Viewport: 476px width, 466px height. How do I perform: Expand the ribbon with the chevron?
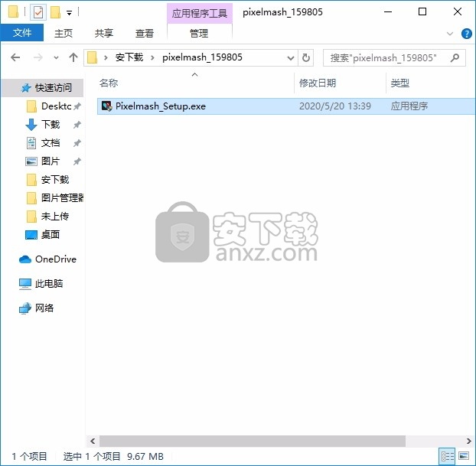click(450, 34)
